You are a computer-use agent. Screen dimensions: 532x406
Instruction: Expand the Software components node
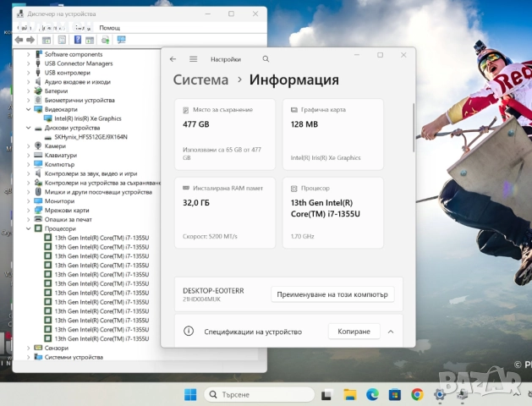tap(29, 54)
